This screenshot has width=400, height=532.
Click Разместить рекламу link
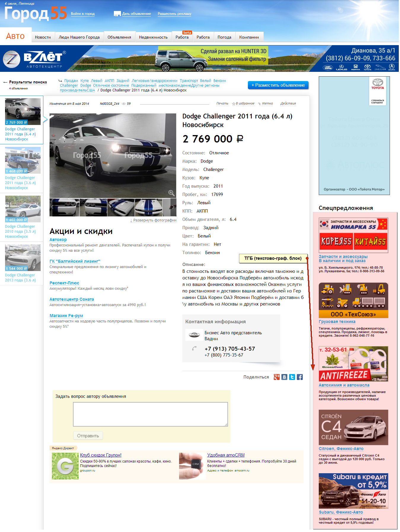click(174, 14)
